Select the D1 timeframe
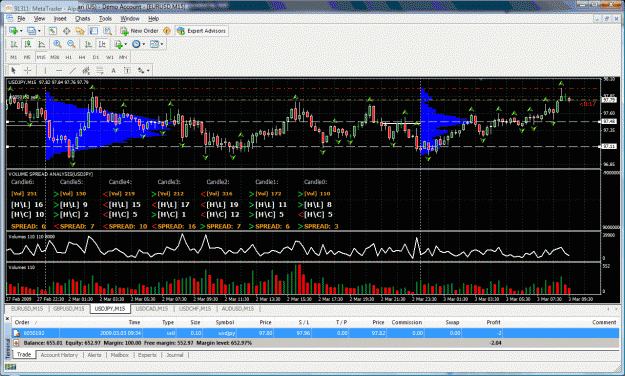This screenshot has width=625, height=376. (96, 57)
